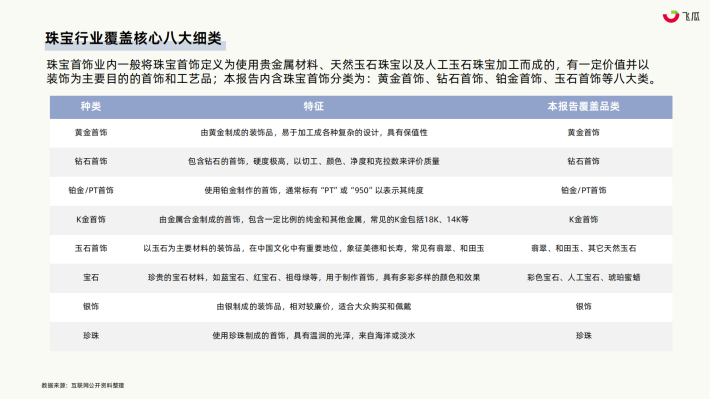
Task: Select the 玉石首饰 row label
Action: point(91,248)
